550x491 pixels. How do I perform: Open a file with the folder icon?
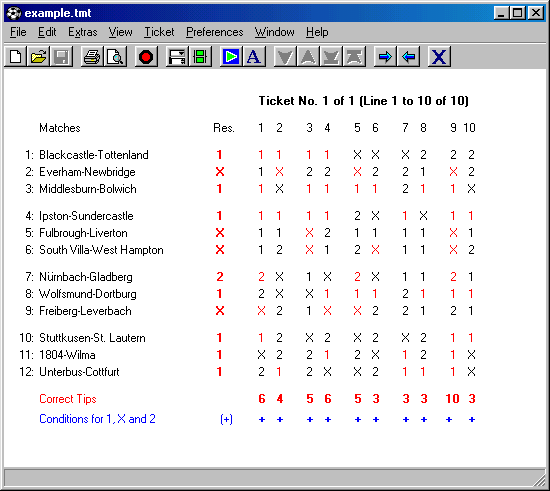tap(38, 56)
